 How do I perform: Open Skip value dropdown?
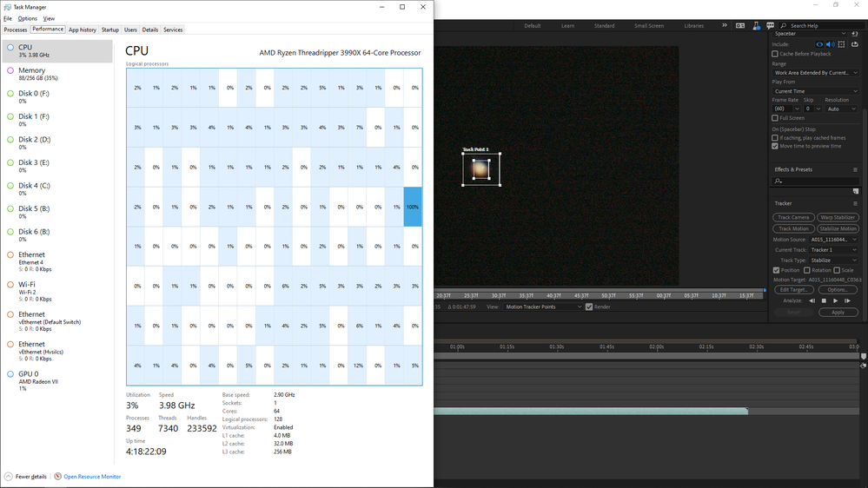click(812, 109)
